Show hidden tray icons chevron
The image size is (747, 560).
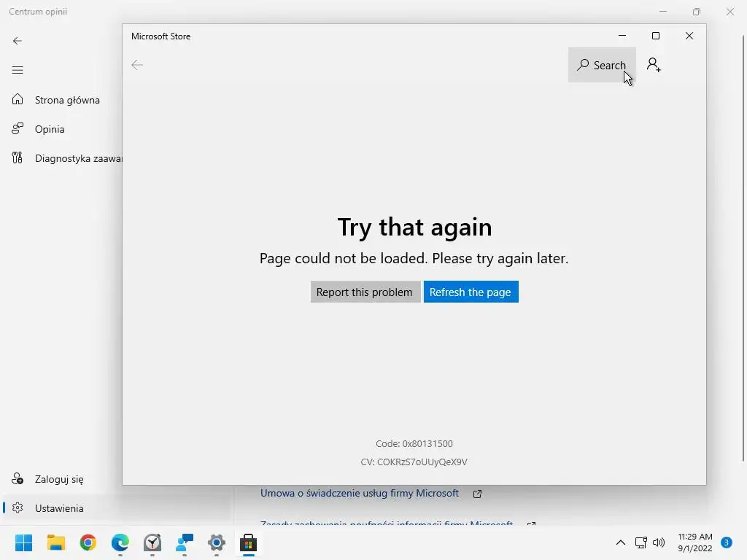tap(620, 542)
